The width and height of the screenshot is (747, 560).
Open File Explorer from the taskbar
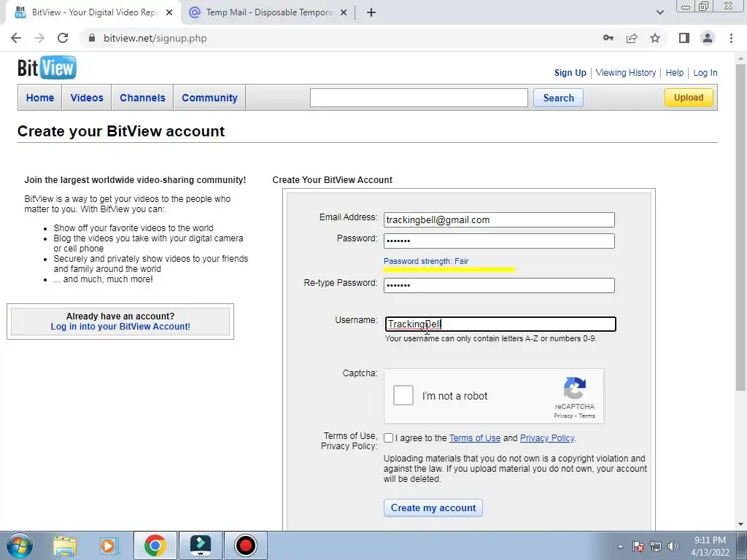[x=65, y=545]
